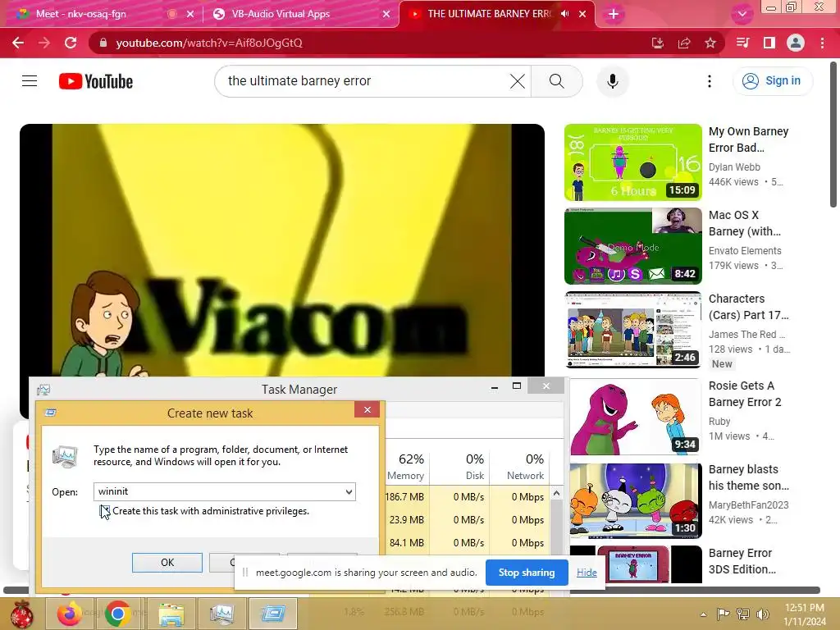840x630 pixels.
Task: Expand the Open field dropdown arrow
Action: click(349, 492)
